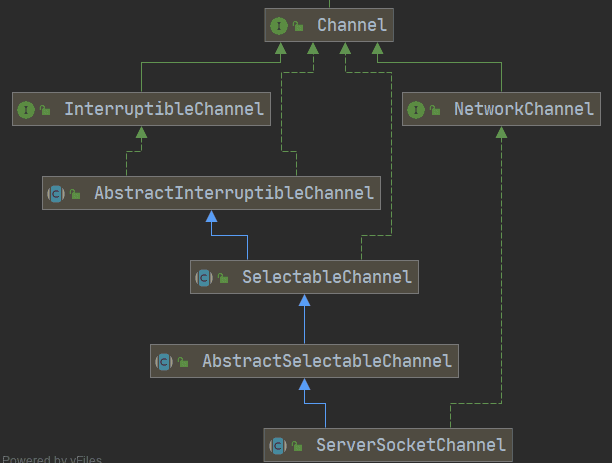Click the ServerSocketChannel class icon
Viewport: 612px width, 463px height.
pyautogui.click(x=278, y=444)
